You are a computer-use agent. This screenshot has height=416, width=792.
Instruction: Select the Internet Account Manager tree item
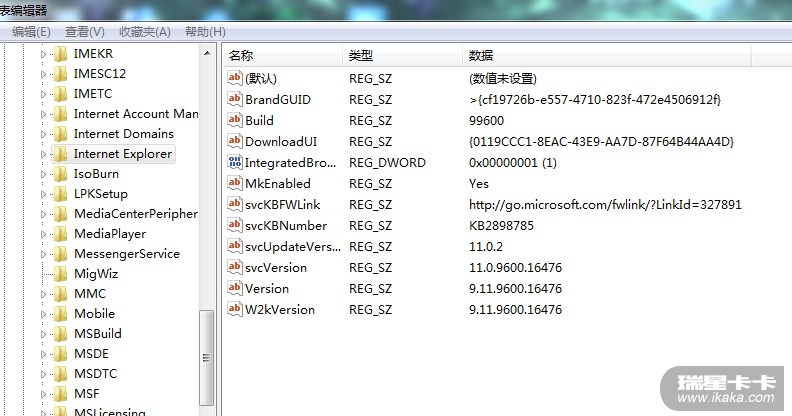pyautogui.click(x=136, y=114)
